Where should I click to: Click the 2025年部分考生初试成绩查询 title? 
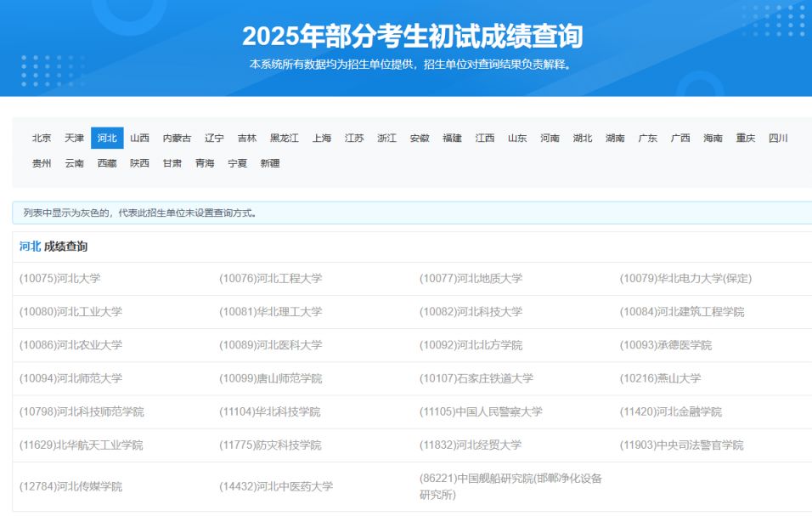coord(412,36)
